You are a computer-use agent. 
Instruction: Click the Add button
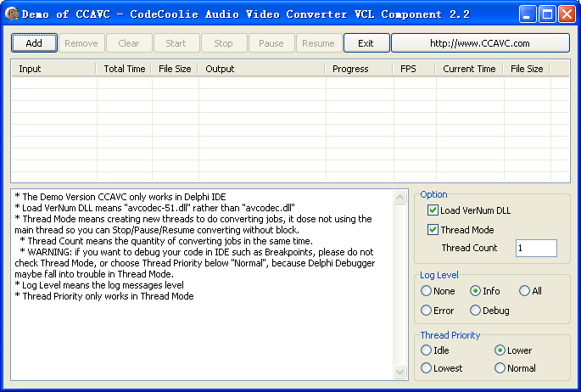coord(34,43)
